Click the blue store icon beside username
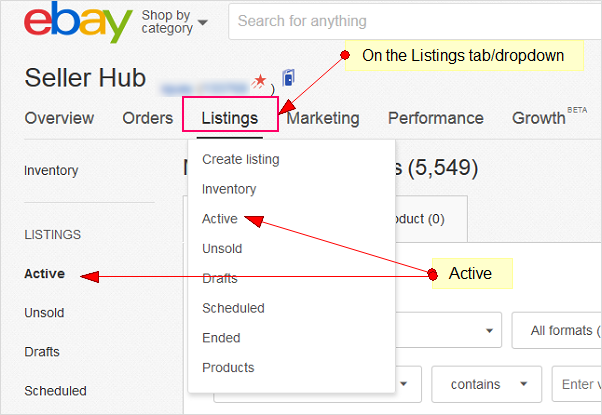This screenshot has width=602, height=415. click(x=289, y=78)
